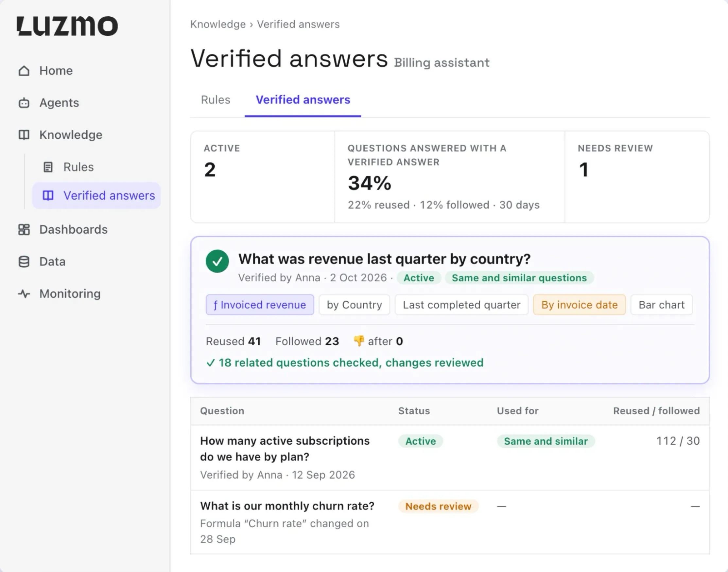
Task: Click the Last completed quarter chip
Action: point(461,305)
